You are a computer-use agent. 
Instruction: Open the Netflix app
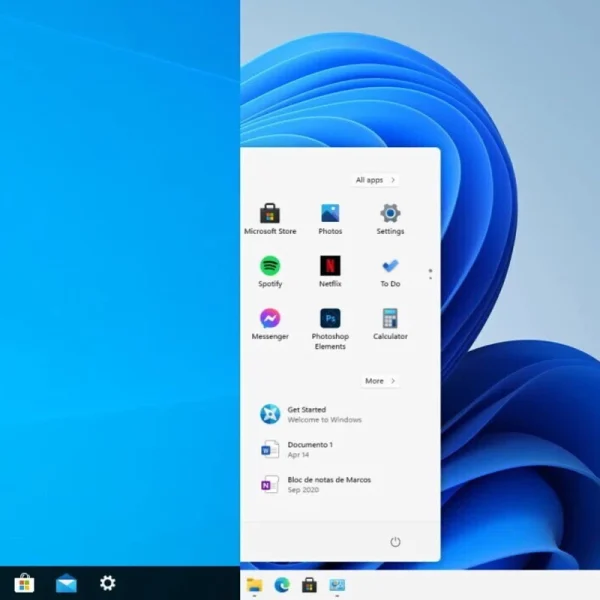point(330,271)
